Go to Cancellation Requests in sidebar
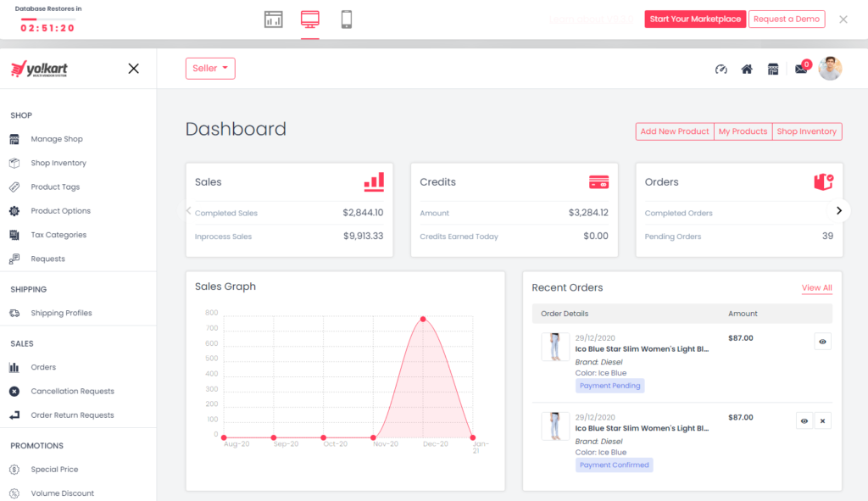The height and width of the screenshot is (501, 868). tap(72, 392)
